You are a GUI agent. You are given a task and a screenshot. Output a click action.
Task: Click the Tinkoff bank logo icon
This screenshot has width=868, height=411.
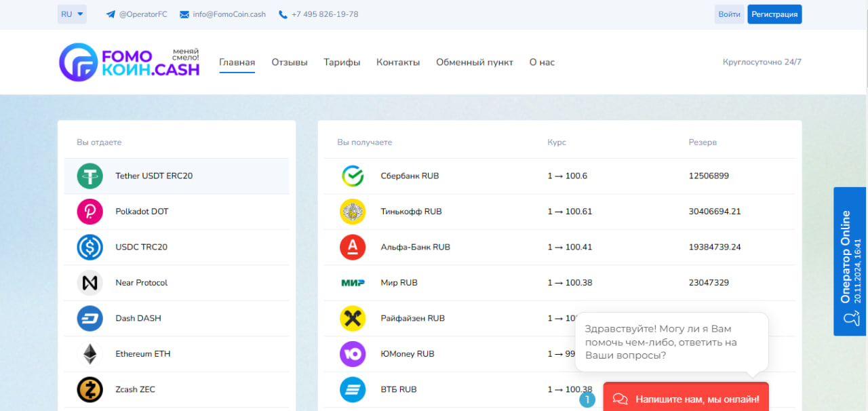(353, 212)
